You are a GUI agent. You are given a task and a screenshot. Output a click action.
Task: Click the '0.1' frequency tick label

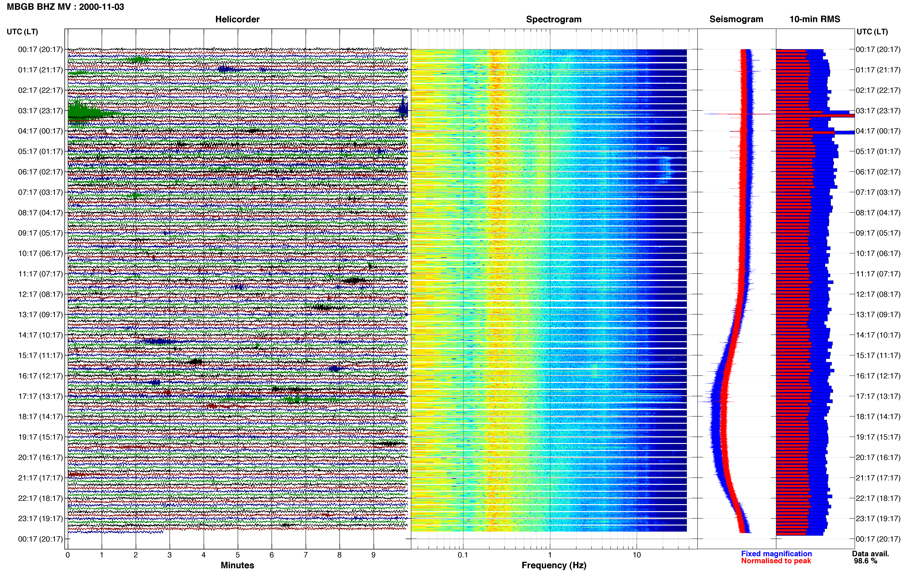point(463,555)
